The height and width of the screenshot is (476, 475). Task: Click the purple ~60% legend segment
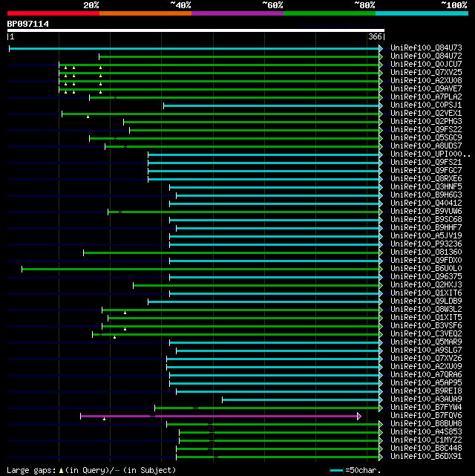click(x=237, y=13)
